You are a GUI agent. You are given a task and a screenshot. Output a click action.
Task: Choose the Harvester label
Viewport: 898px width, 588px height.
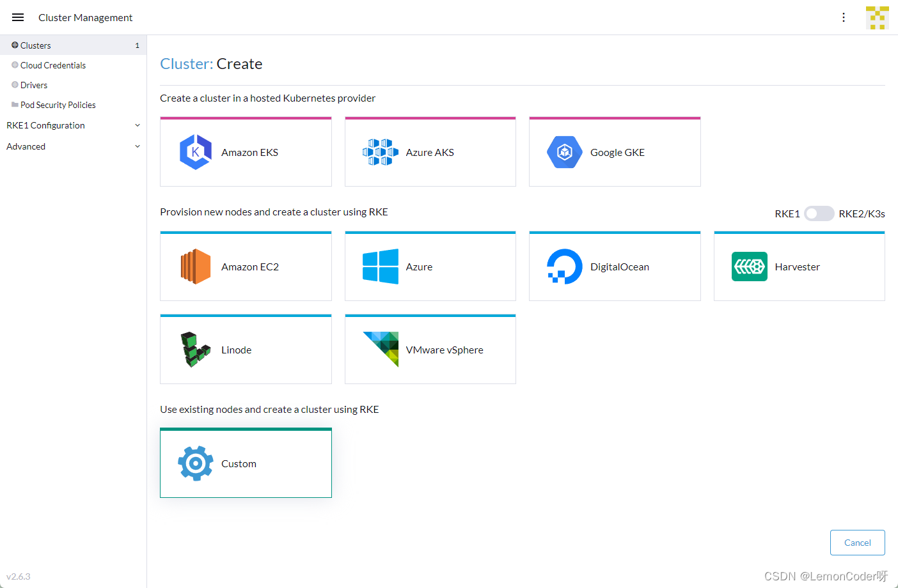click(797, 267)
